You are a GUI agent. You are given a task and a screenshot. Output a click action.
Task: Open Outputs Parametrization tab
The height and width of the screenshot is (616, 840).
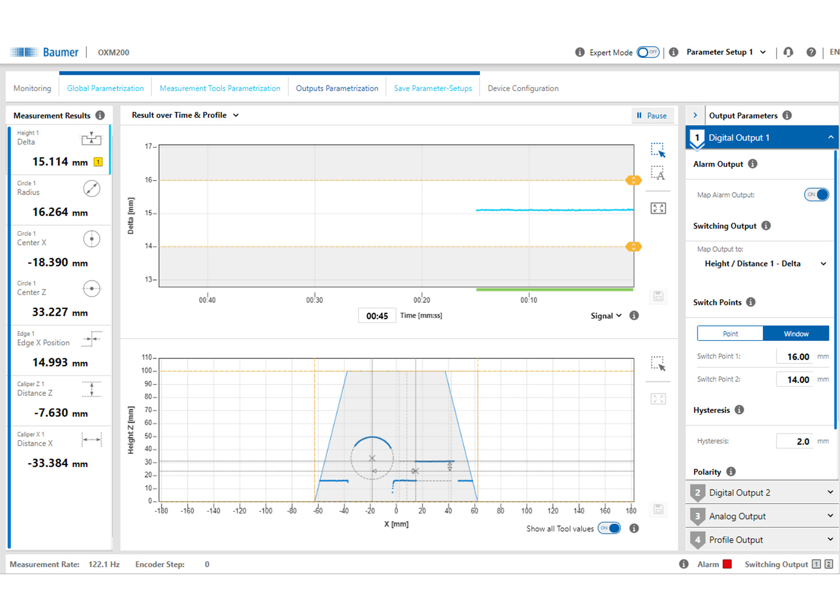coord(337,88)
